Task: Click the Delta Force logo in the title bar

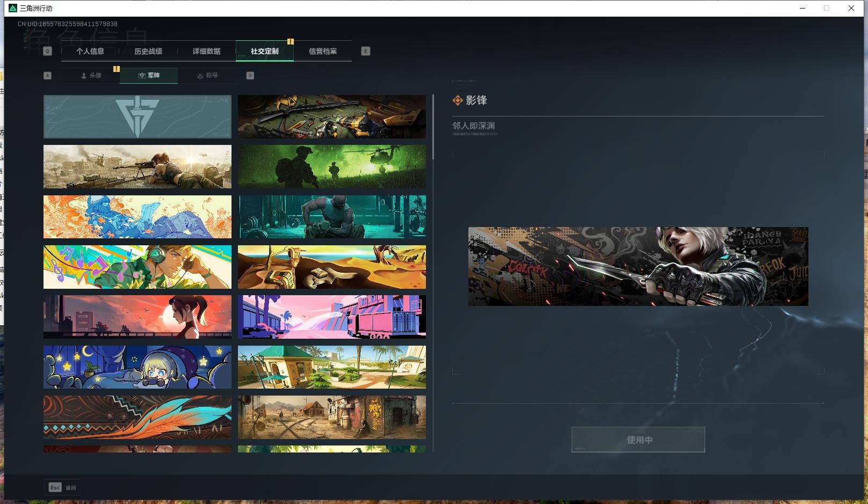Action: click(12, 8)
